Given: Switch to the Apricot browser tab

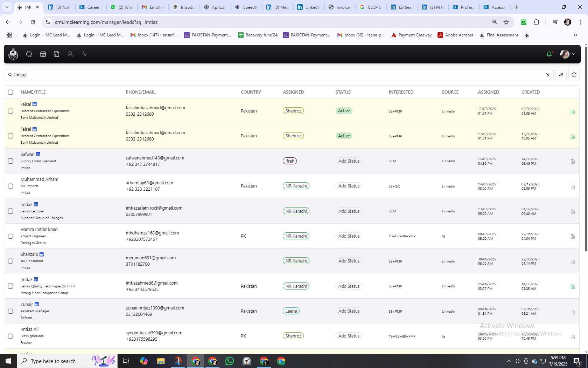Looking at the screenshot, I should click(215, 7).
